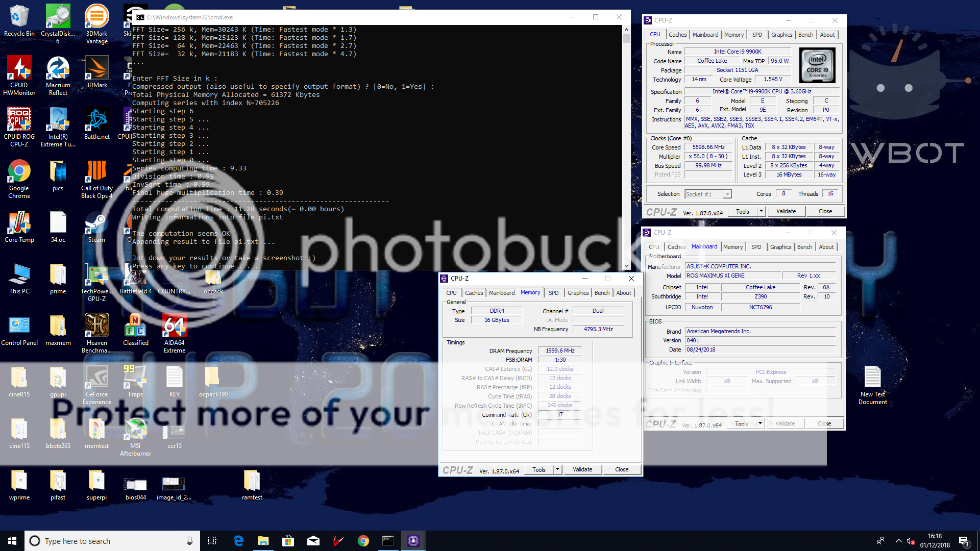
Task: Open Google Chrome desktop icon
Action: tap(19, 179)
